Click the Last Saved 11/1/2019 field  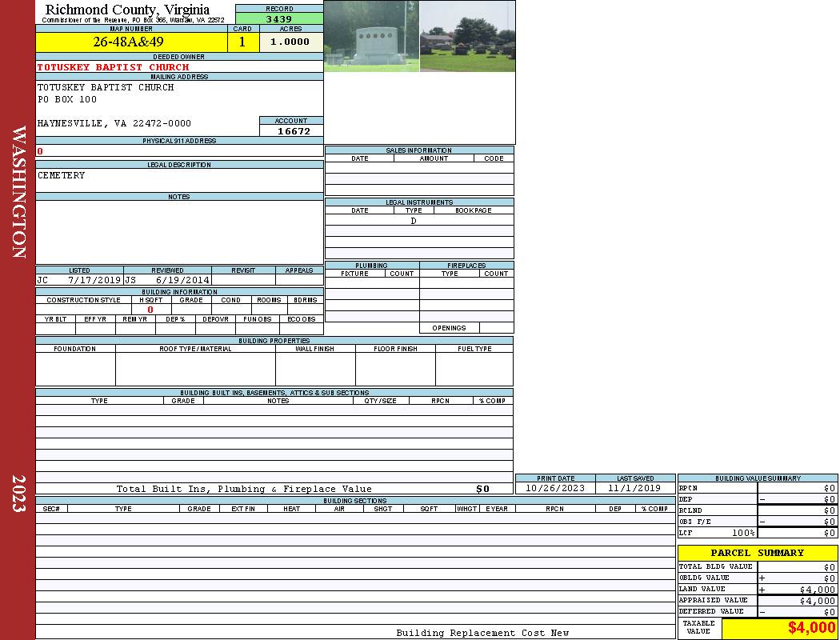634,488
